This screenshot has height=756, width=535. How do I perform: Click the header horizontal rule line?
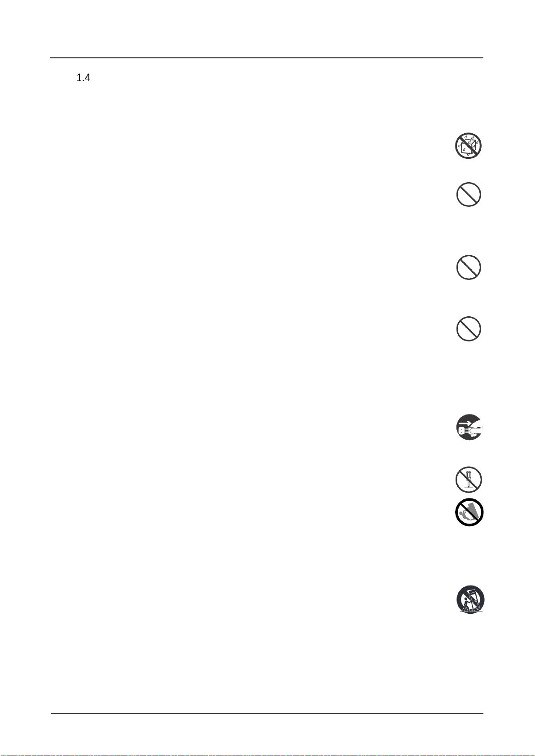point(267,58)
